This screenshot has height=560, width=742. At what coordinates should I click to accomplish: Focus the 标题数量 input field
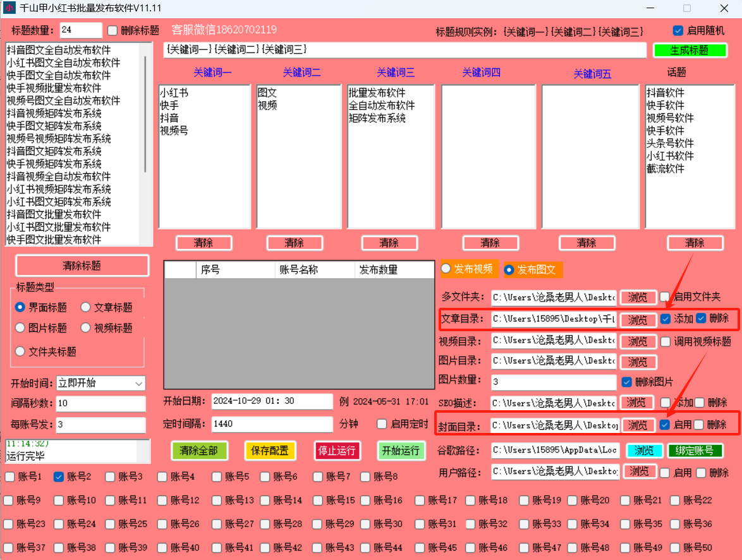(81, 30)
